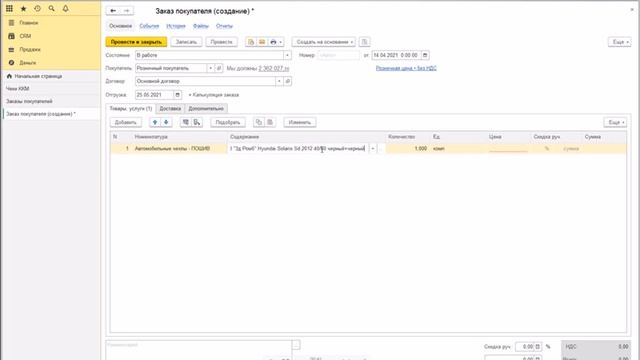
Task: Click the Подобрать button
Action: [x=228, y=122]
